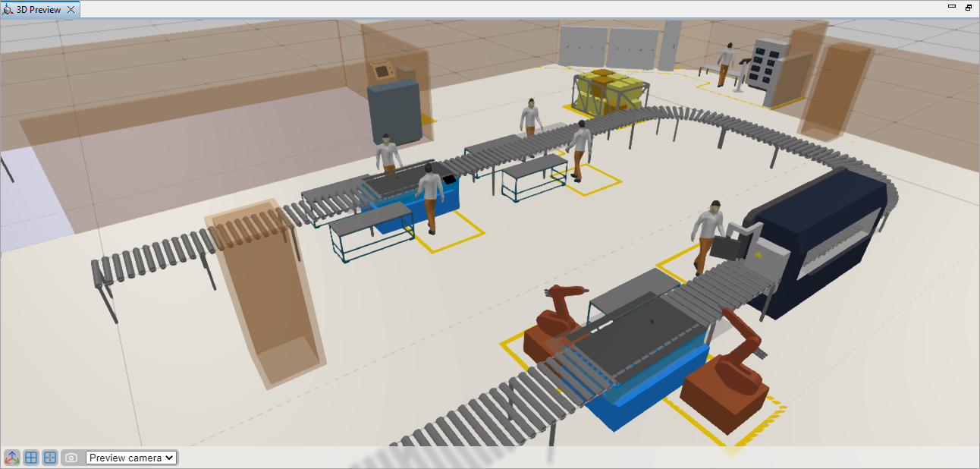Image resolution: width=980 pixels, height=469 pixels.
Task: Click the camera snapshot icon
Action: tap(71, 458)
